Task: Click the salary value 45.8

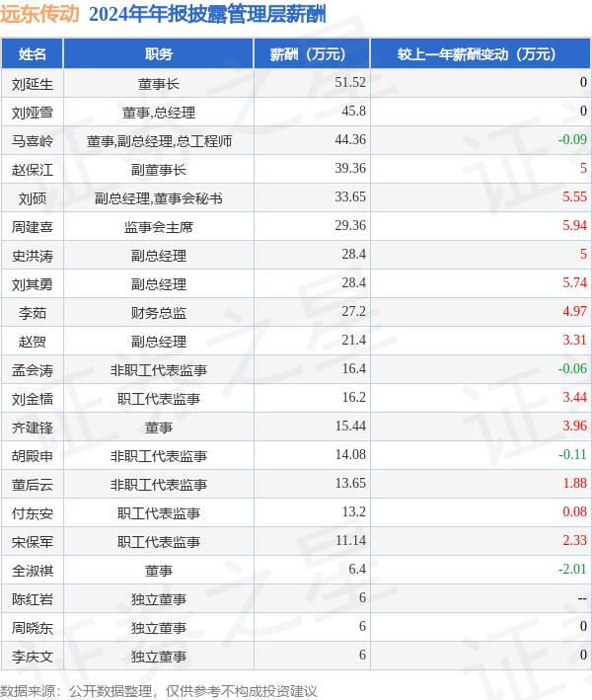Action: point(353,111)
